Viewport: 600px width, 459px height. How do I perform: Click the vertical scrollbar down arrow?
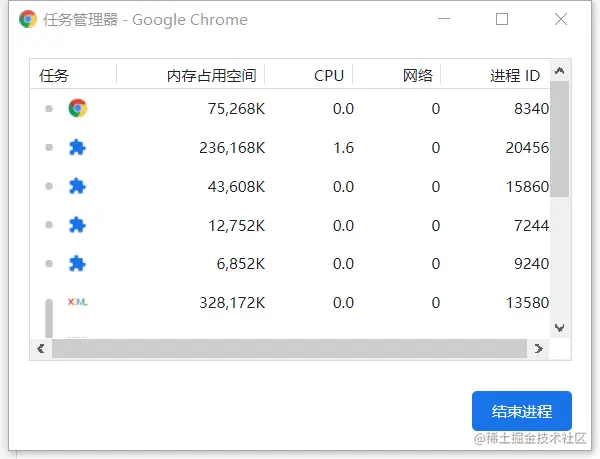tap(559, 328)
